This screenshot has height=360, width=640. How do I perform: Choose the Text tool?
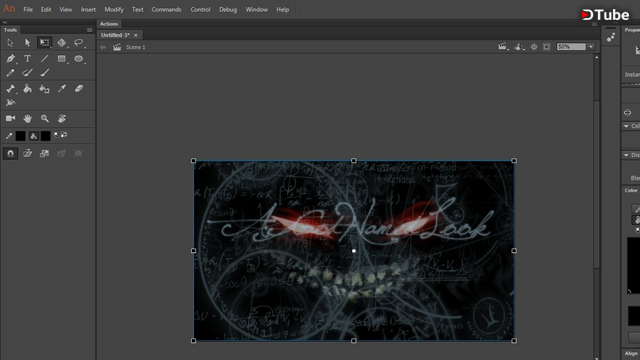(27, 59)
